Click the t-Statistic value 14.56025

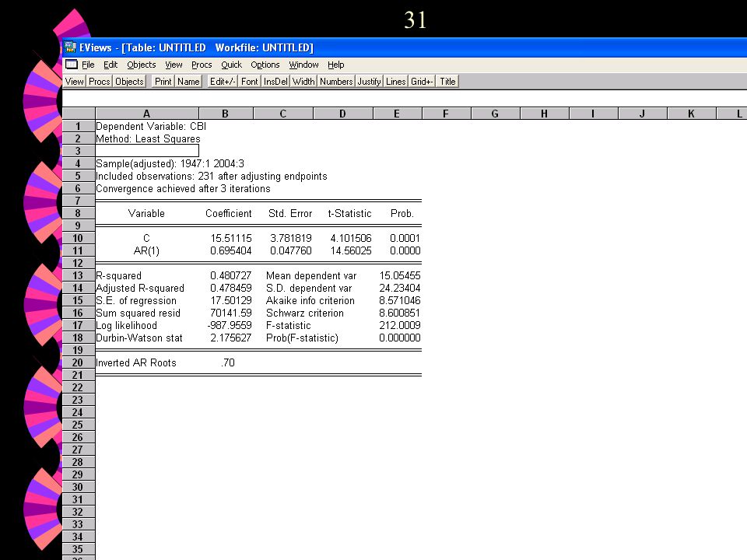click(x=351, y=250)
